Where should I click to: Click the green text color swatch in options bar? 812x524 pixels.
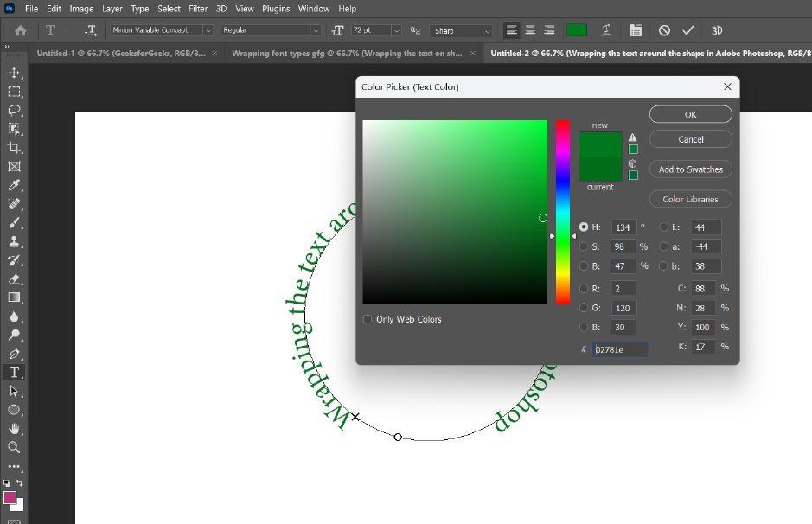pos(576,30)
